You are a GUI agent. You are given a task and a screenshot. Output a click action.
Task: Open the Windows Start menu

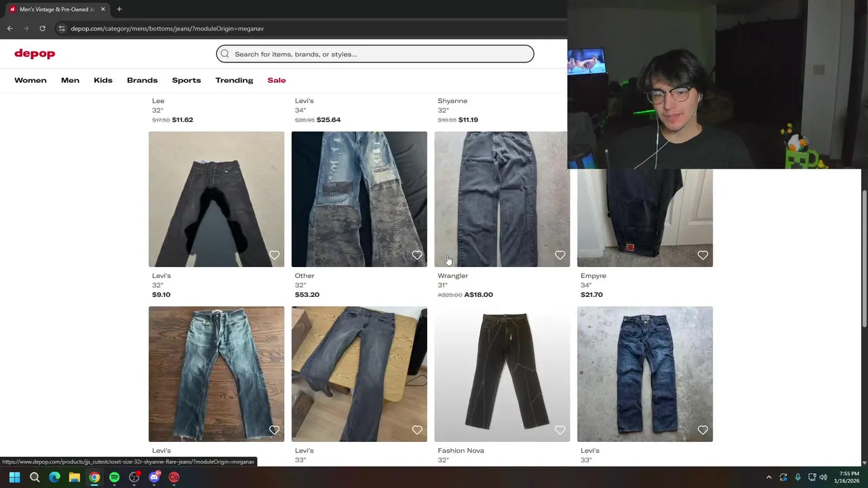pyautogui.click(x=14, y=477)
